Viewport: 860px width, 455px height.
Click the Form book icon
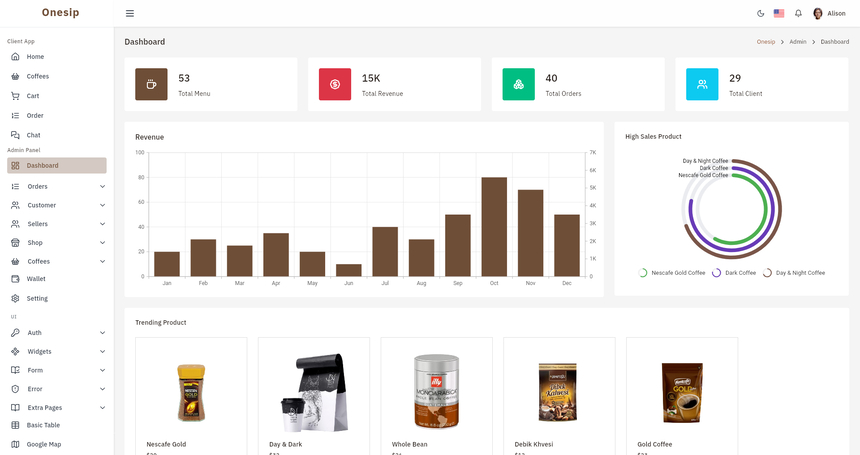(15, 370)
